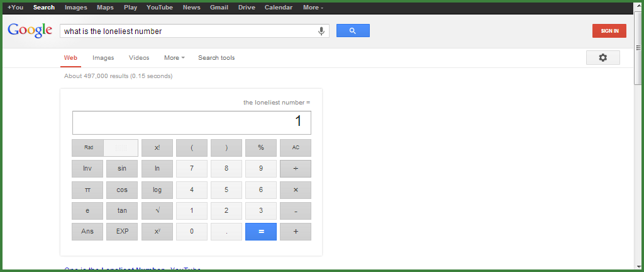Toggle the Inv inverse functions key

click(x=87, y=169)
